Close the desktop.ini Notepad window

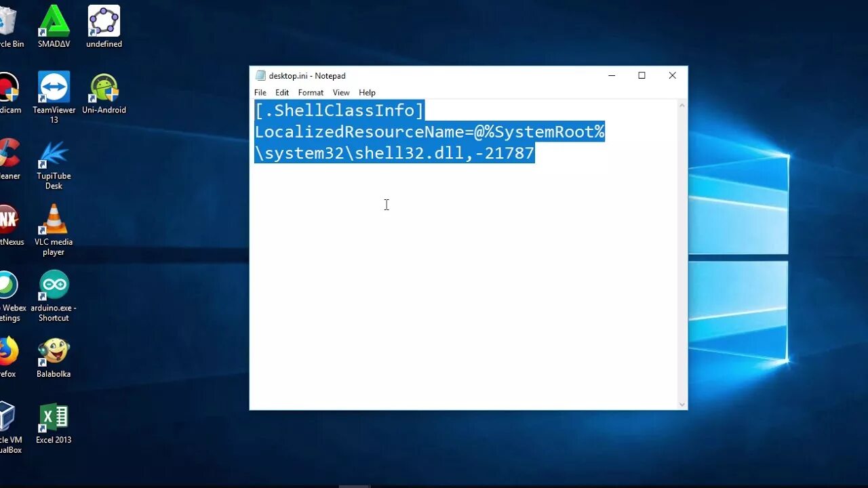[x=672, y=76]
